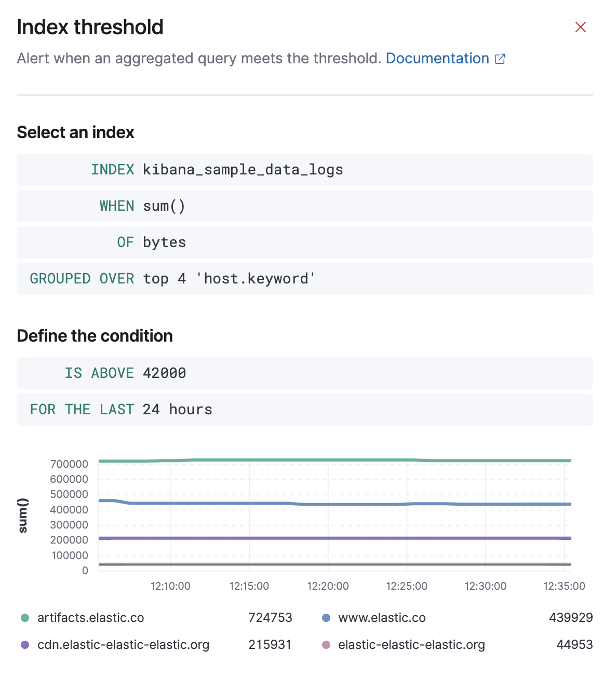The height and width of the screenshot is (677, 616).
Task: Click the external link icon next to Documentation
Action: tap(499, 59)
